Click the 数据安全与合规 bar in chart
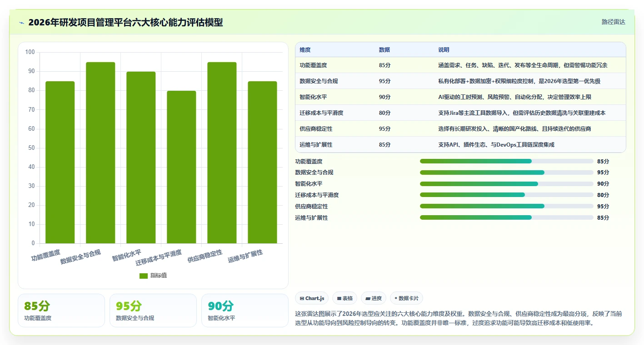The image size is (644, 345). coord(100,153)
